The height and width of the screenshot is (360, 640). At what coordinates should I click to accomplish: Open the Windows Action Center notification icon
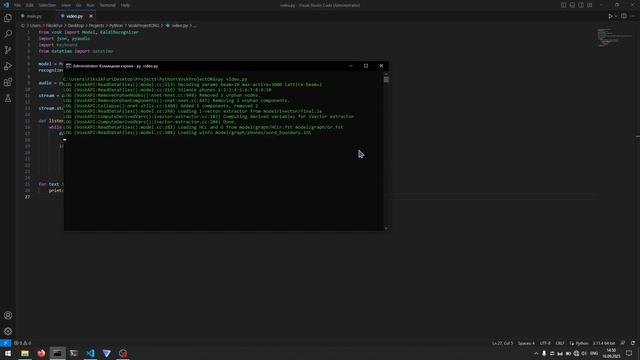click(x=629, y=353)
